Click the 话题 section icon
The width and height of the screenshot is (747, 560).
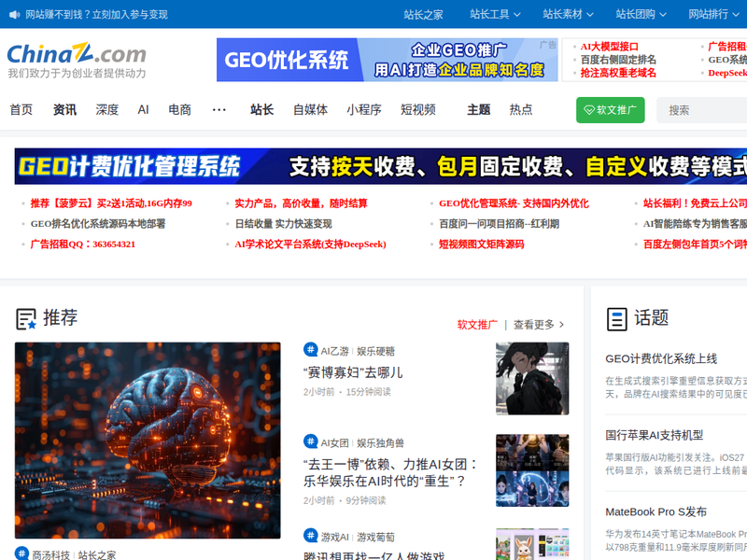(616, 318)
